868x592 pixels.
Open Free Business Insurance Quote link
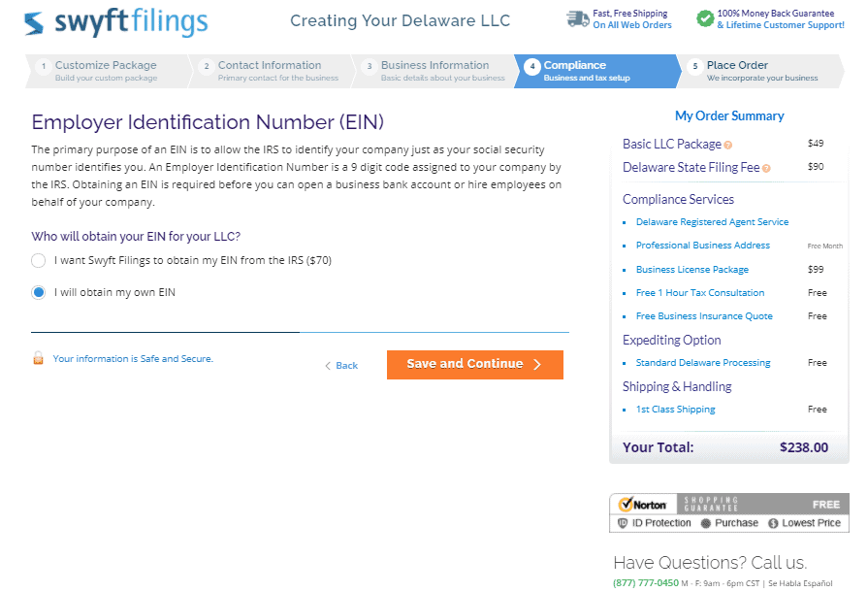point(704,316)
